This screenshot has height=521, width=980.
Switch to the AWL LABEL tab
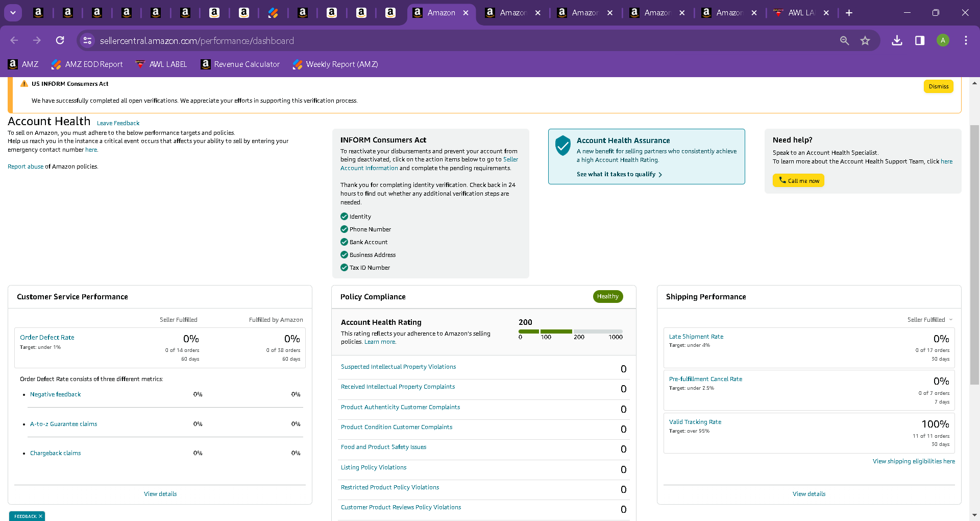(x=801, y=13)
